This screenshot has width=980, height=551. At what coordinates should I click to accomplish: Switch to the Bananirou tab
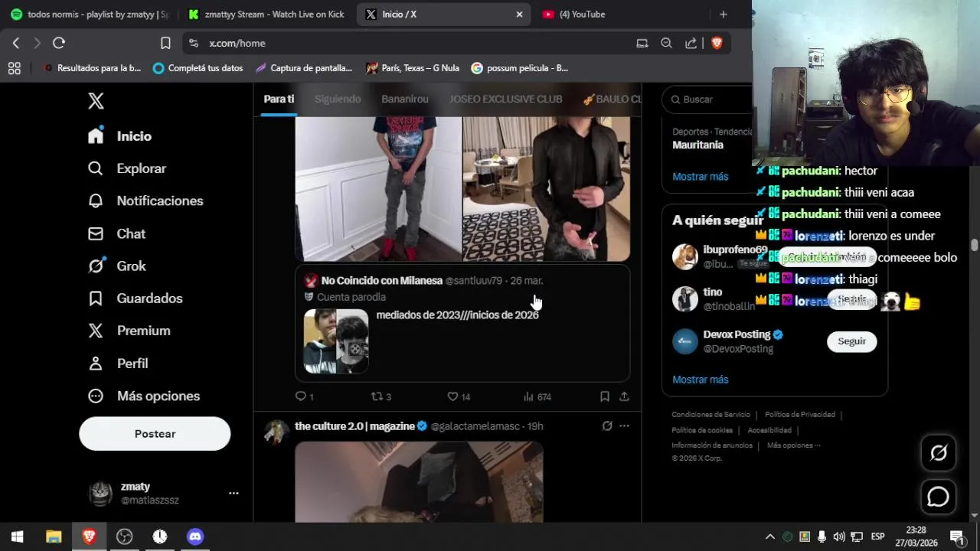coord(405,99)
